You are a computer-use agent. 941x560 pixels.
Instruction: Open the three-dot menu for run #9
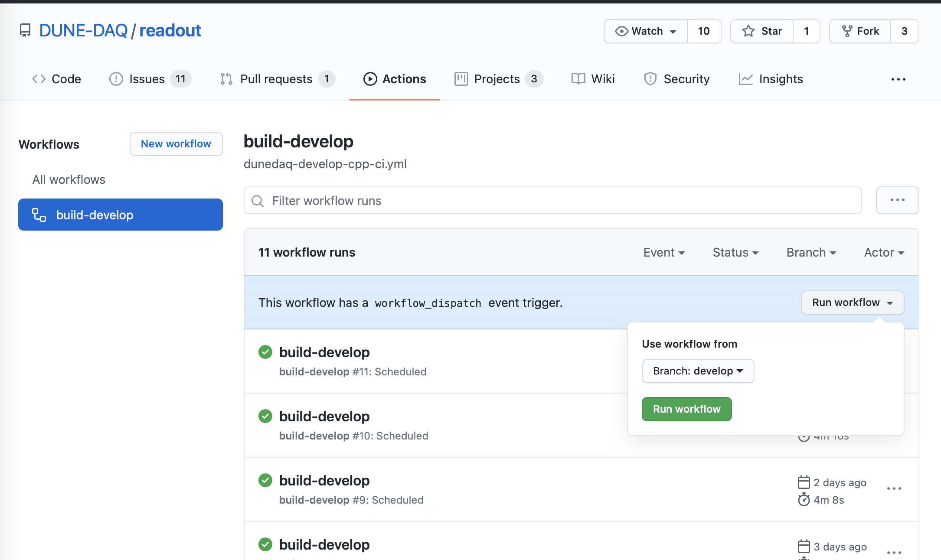click(894, 489)
